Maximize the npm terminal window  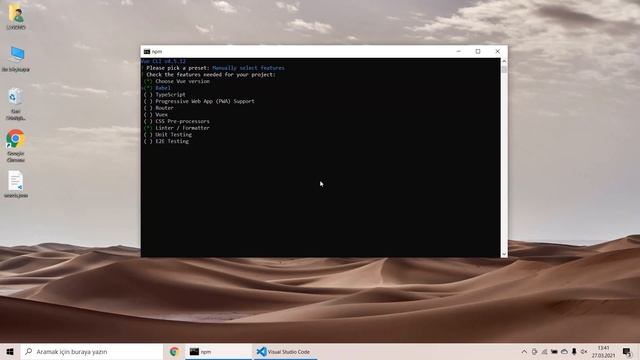click(478, 51)
